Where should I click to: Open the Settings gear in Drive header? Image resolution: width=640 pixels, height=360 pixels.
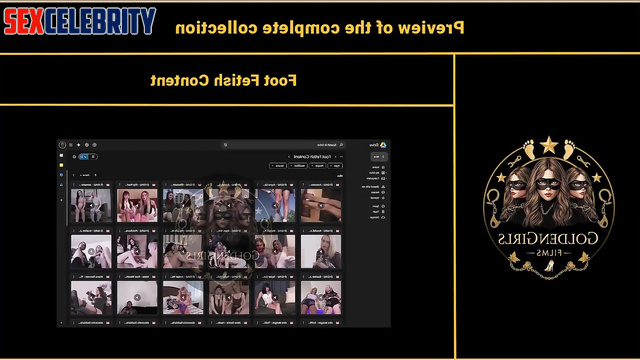(87, 145)
